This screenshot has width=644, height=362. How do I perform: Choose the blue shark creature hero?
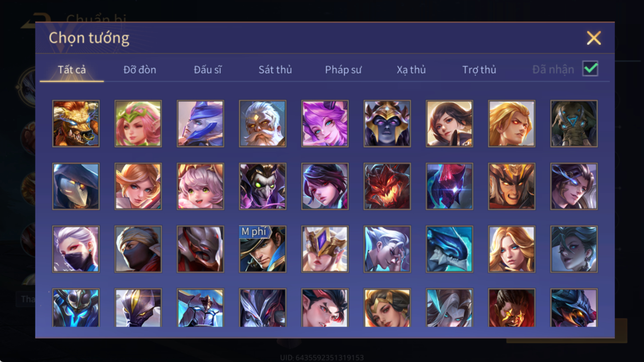[449, 249]
